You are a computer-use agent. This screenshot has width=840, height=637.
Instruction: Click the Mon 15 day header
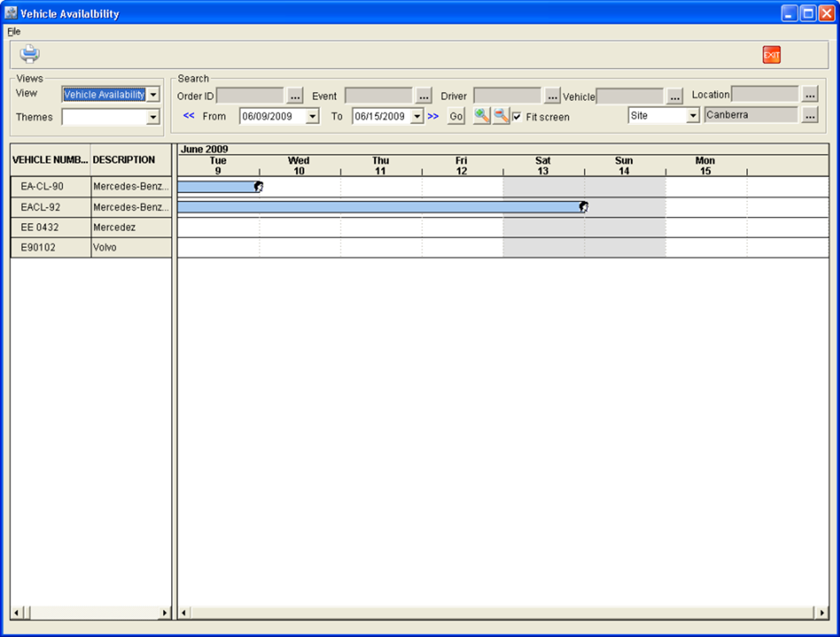click(x=706, y=165)
